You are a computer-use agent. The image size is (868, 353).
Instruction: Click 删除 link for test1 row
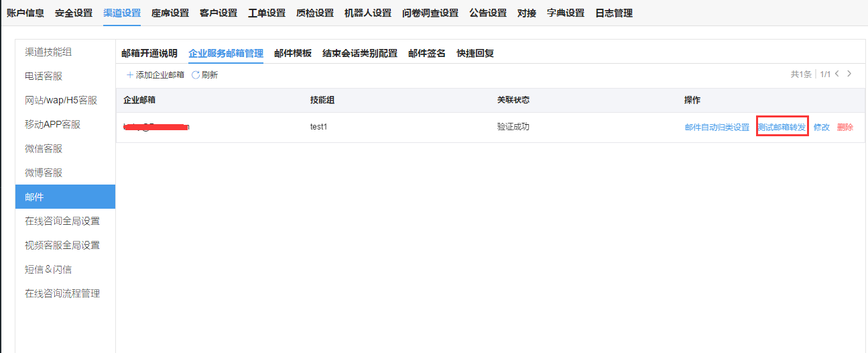[845, 127]
